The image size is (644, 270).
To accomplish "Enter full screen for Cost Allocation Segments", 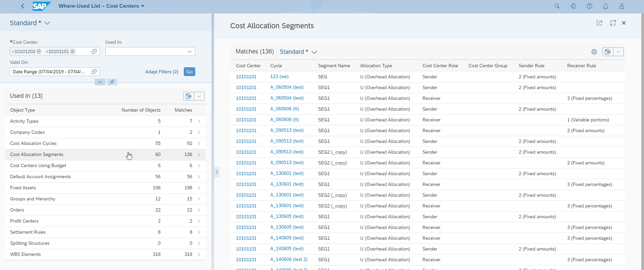I will pyautogui.click(x=613, y=23).
